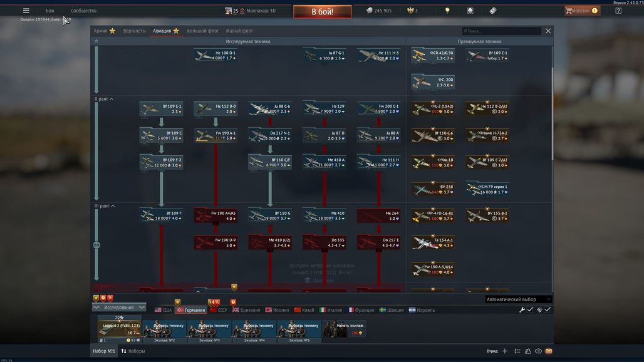644x362 pixels.
Task: Switch to the Малый флот tab
Action: pos(239,31)
